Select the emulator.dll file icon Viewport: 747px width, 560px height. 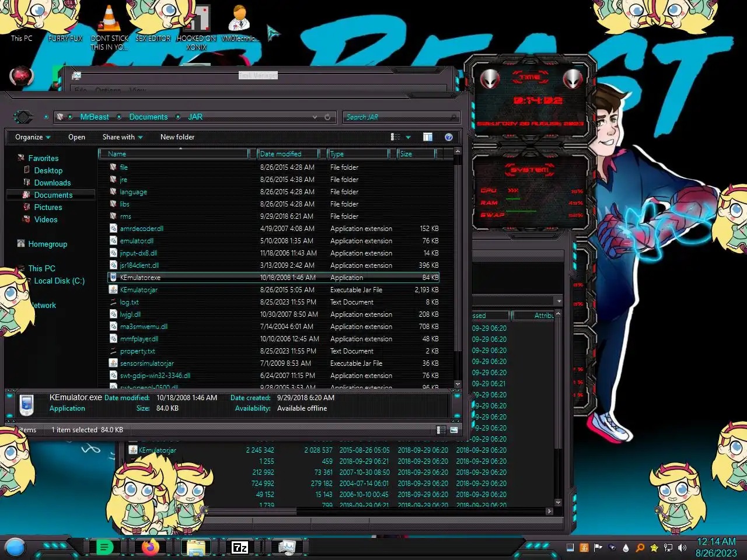pos(114,241)
